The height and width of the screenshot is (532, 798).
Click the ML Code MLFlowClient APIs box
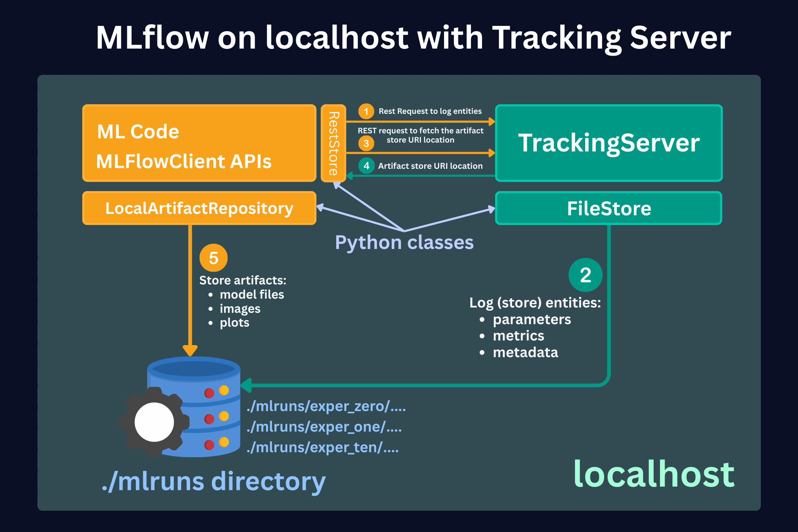(199, 143)
